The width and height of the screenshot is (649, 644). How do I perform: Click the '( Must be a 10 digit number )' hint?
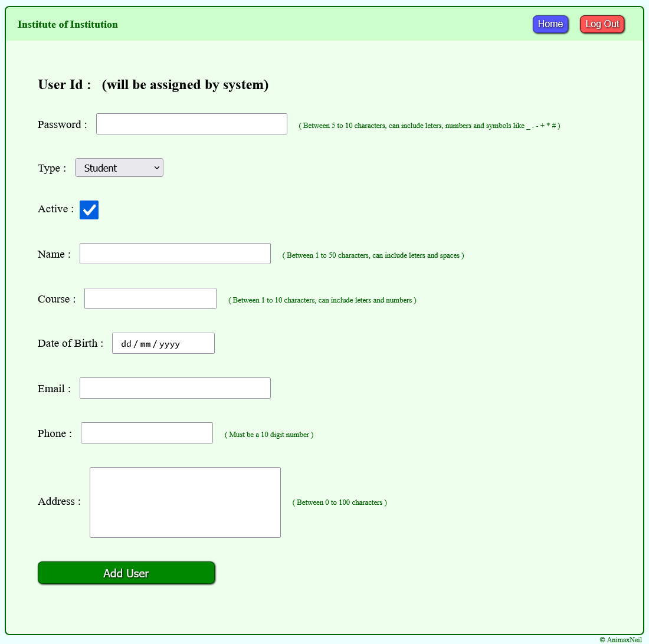269,434
